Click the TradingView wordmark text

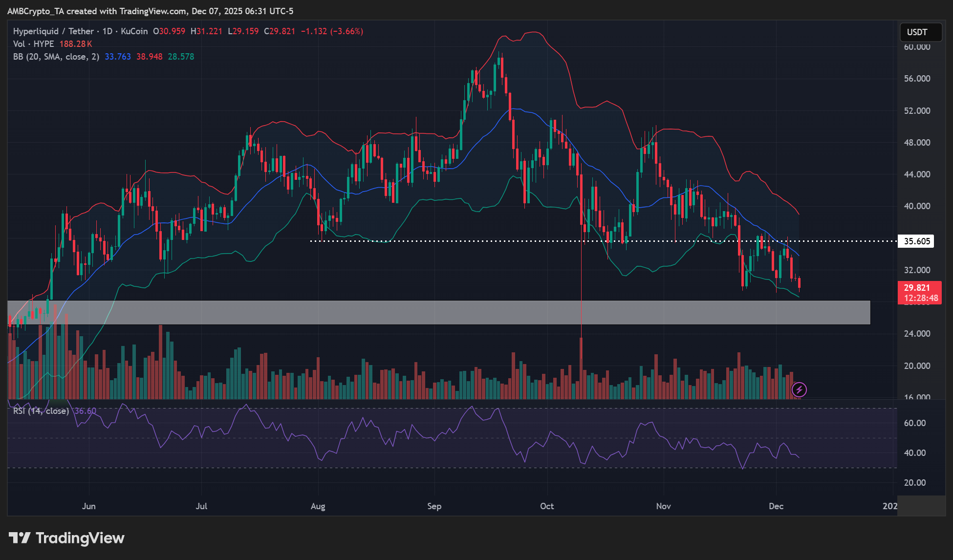tap(80, 538)
